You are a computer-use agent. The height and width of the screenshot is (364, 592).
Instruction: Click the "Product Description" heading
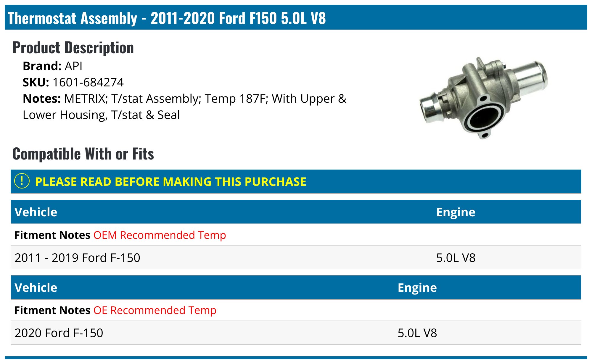click(73, 48)
